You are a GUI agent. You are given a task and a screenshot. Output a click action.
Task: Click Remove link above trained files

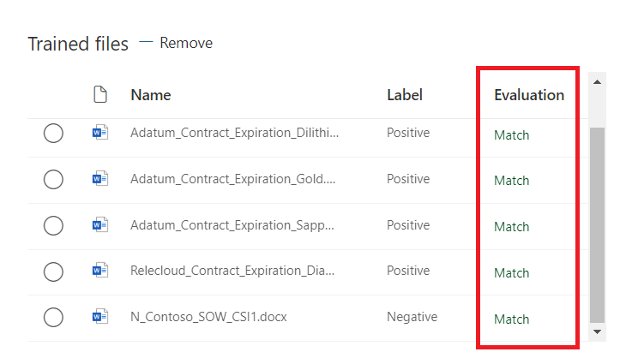(x=186, y=43)
